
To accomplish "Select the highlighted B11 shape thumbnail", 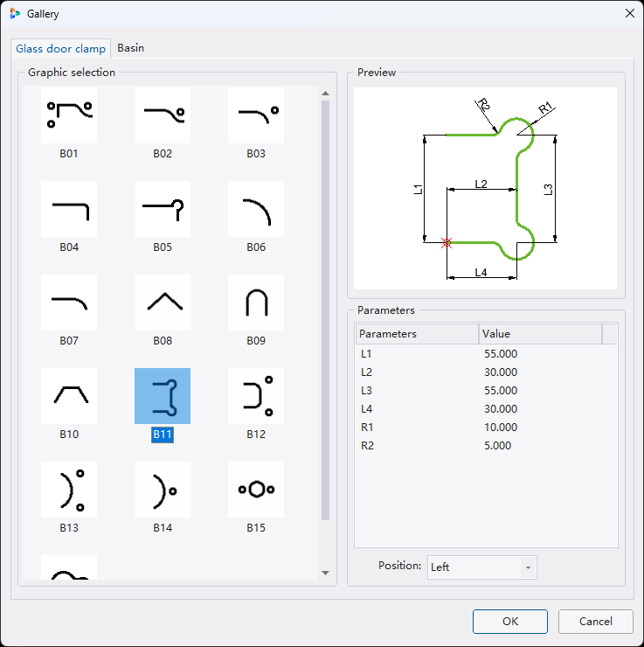I will [x=163, y=396].
